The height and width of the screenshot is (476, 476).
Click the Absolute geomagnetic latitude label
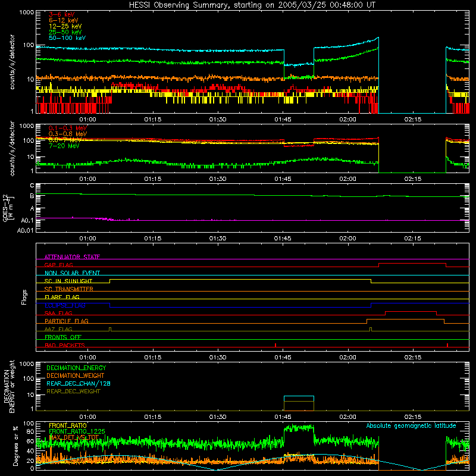411,426
